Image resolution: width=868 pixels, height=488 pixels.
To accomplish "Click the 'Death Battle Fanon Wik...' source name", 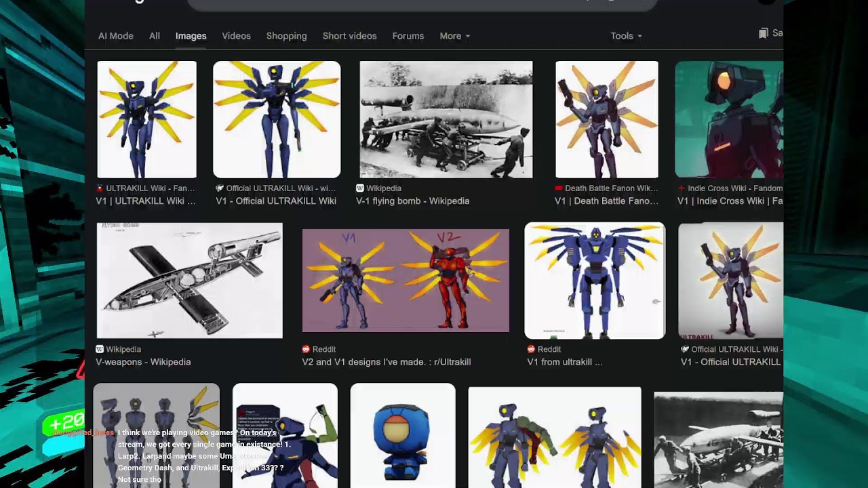I will click(x=612, y=188).
